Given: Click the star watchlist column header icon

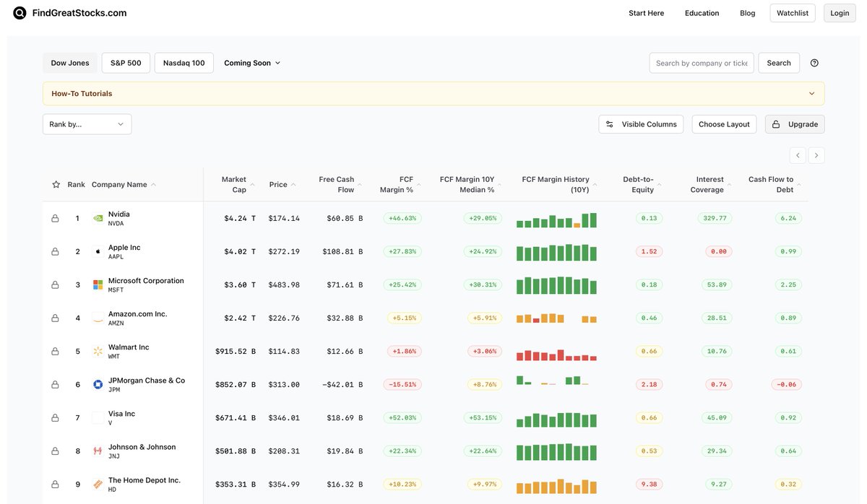Looking at the screenshot, I should click(x=56, y=184).
